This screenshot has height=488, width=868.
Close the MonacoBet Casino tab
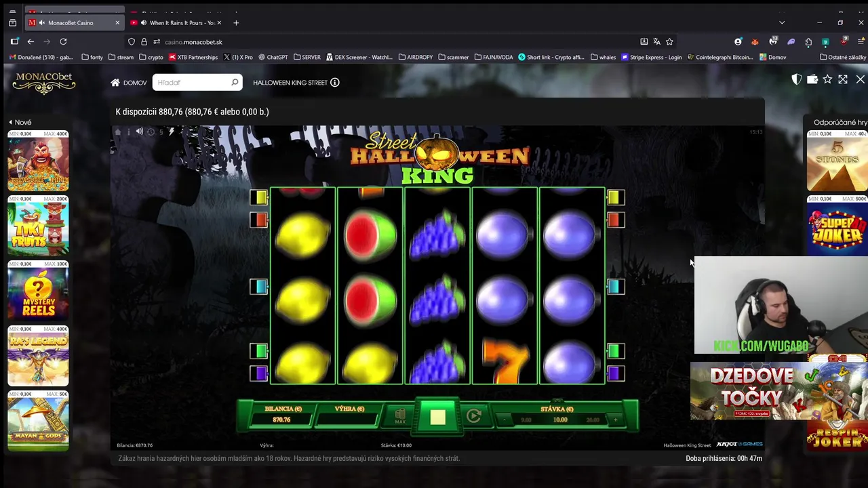coord(117,23)
